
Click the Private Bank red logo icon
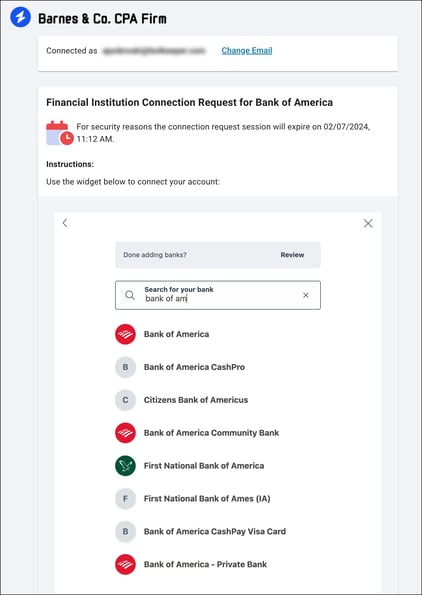125,564
